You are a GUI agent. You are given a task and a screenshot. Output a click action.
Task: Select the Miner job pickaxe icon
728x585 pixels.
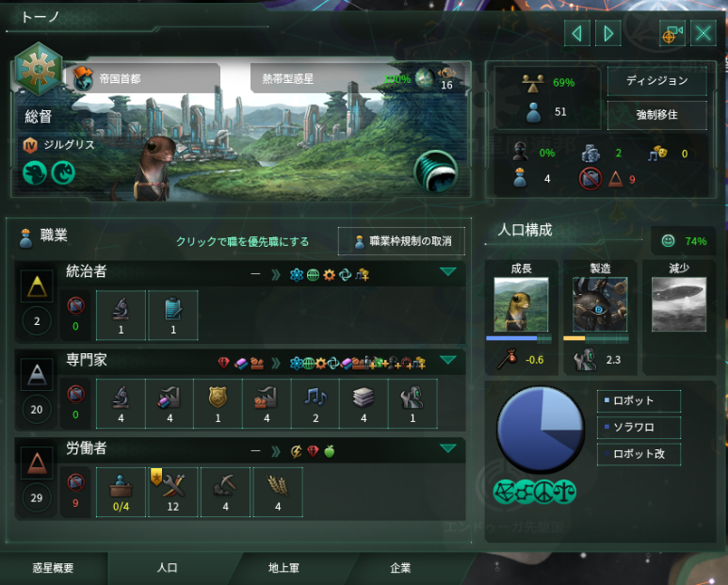(226, 492)
